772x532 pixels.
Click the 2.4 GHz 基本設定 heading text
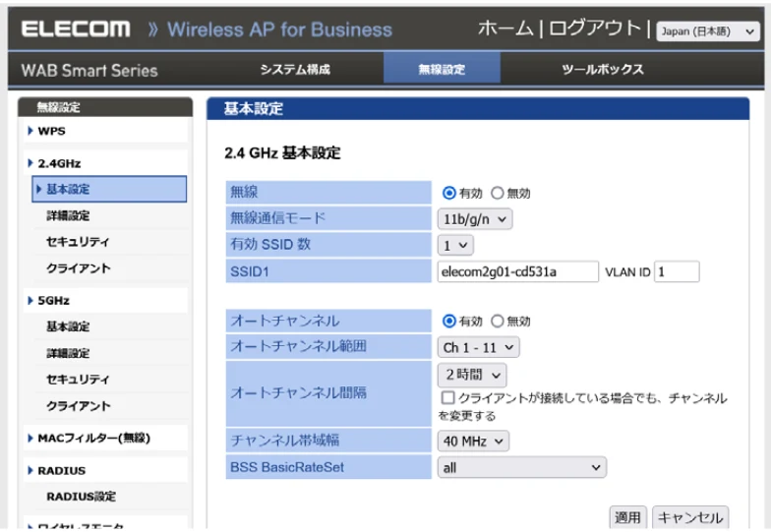pyautogui.click(x=282, y=153)
